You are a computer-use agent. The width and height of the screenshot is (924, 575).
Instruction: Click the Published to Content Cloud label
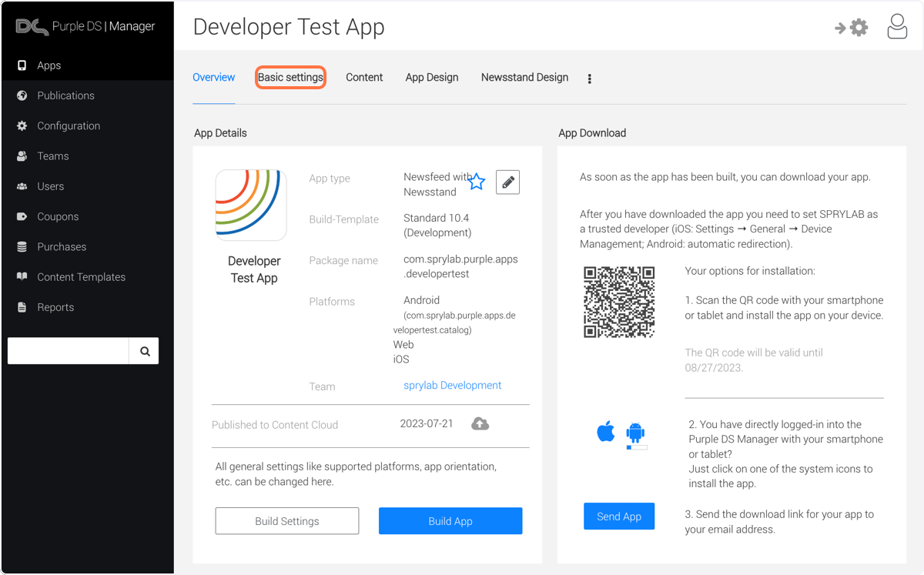pos(275,425)
